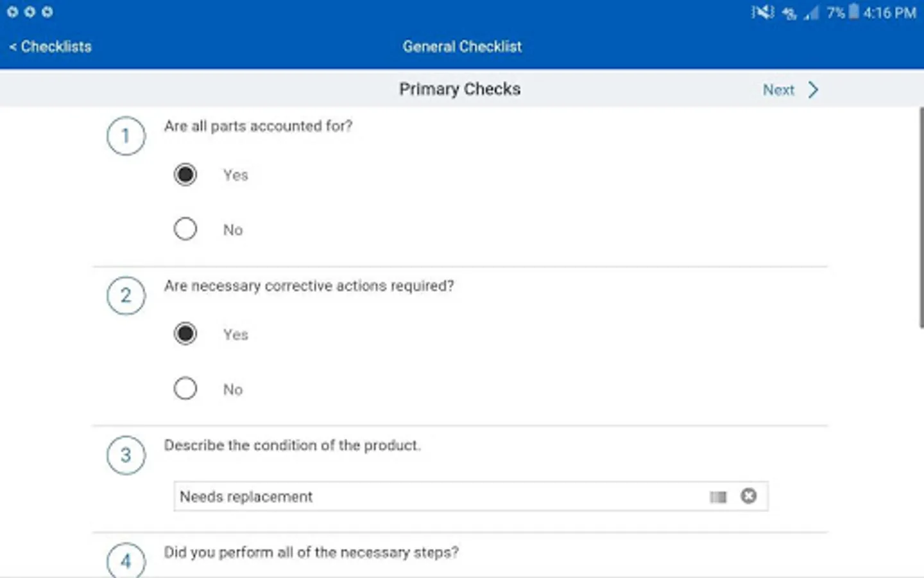Select 'No' for all parts accounted for
Image resolution: width=924 pixels, height=578 pixels.
coord(185,229)
